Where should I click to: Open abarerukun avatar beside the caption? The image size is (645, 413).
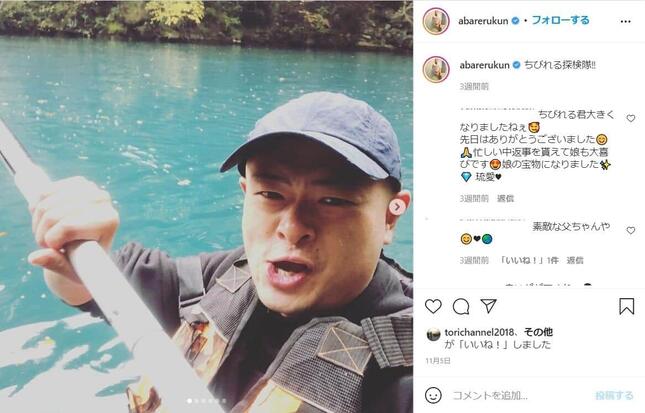point(436,69)
